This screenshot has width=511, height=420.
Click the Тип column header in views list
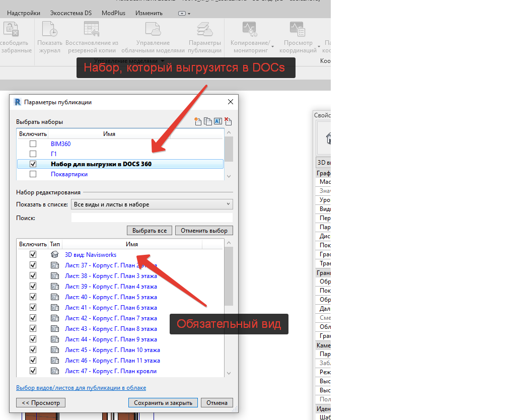(55, 244)
